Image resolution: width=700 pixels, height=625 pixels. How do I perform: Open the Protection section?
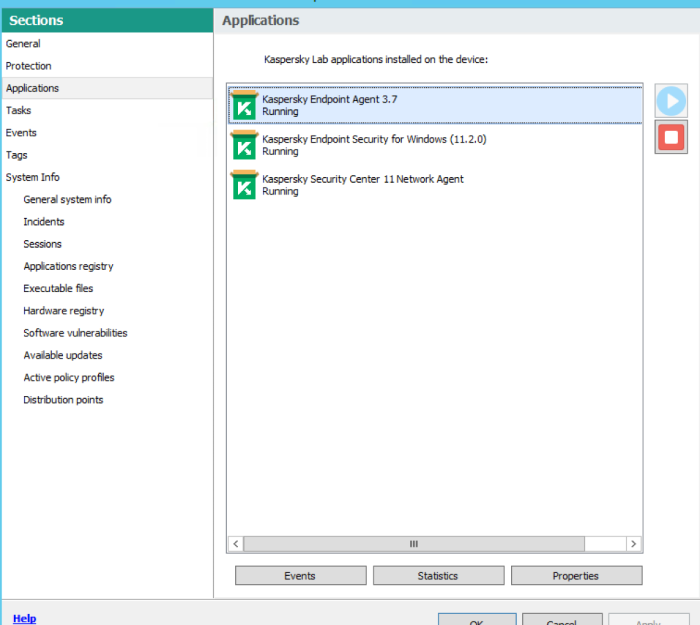(x=107, y=66)
